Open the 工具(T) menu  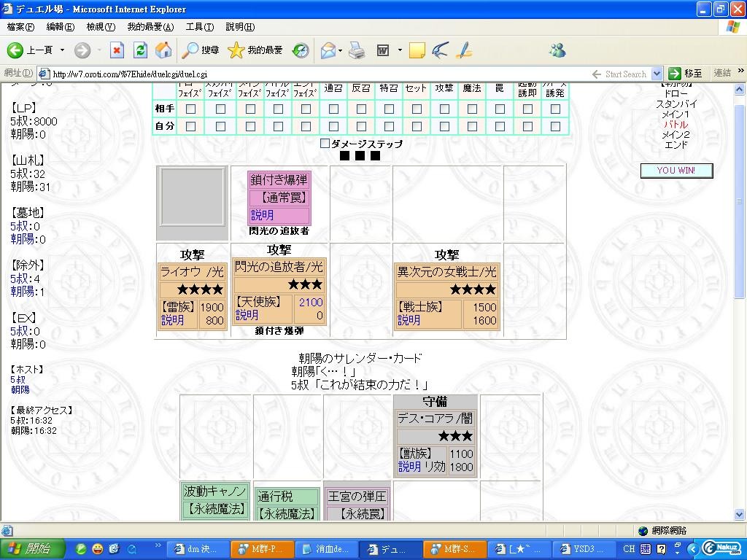pos(200,27)
